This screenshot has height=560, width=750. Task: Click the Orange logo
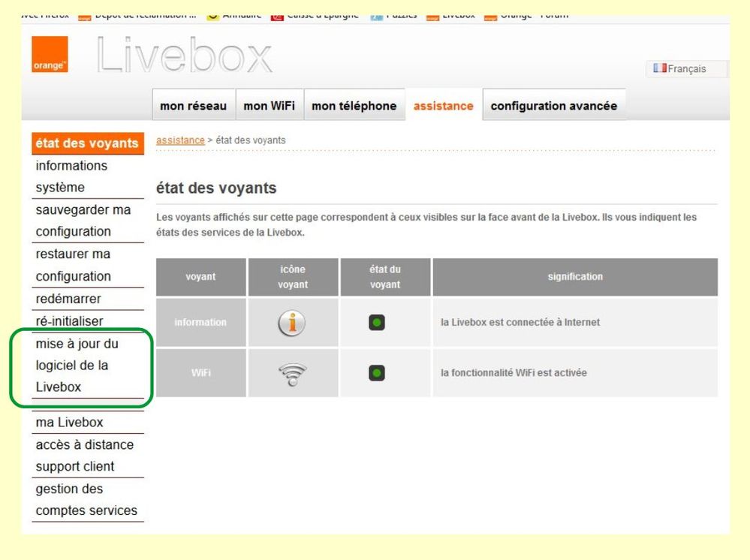click(50, 54)
